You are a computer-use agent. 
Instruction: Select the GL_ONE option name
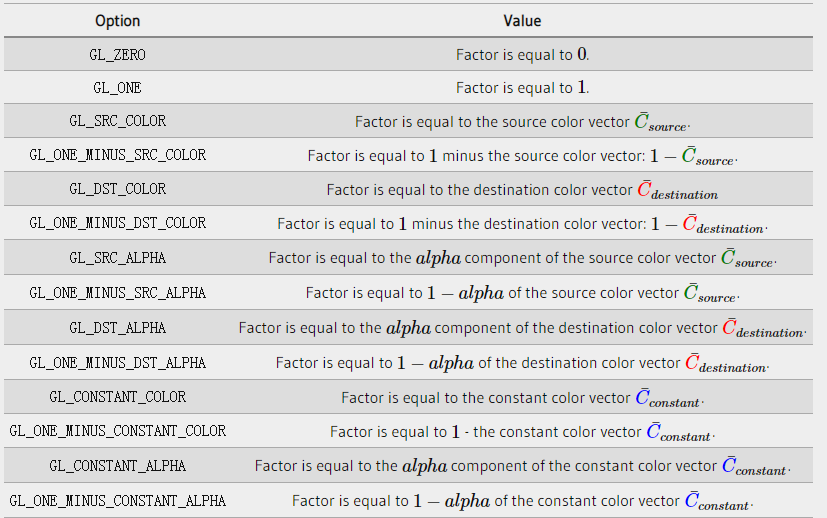(117, 88)
